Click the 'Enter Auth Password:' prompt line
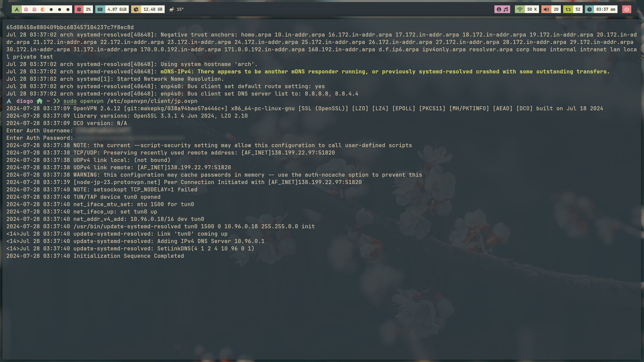The width and height of the screenshot is (644, 362). click(x=40, y=138)
